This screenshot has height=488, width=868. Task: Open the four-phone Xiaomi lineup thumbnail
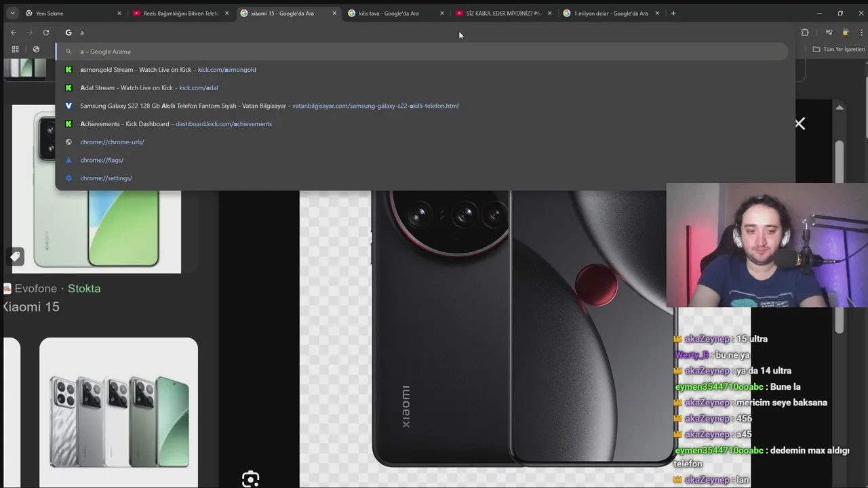119,412
